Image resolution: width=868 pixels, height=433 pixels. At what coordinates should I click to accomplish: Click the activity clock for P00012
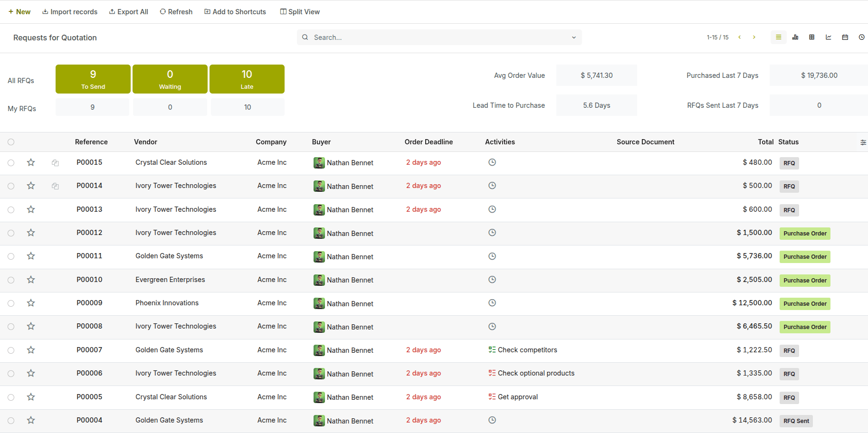(492, 233)
